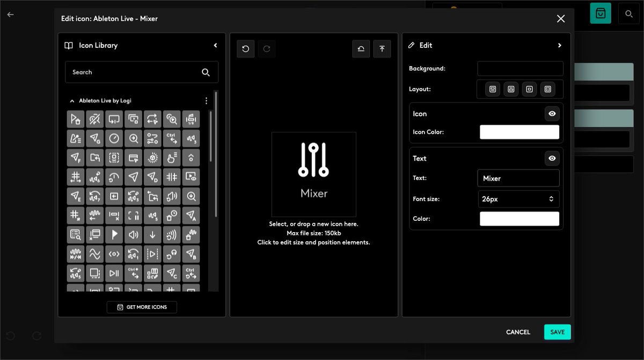644x360 pixels.
Task: Choose the large centered icon layout option
Action: pyautogui.click(x=547, y=89)
